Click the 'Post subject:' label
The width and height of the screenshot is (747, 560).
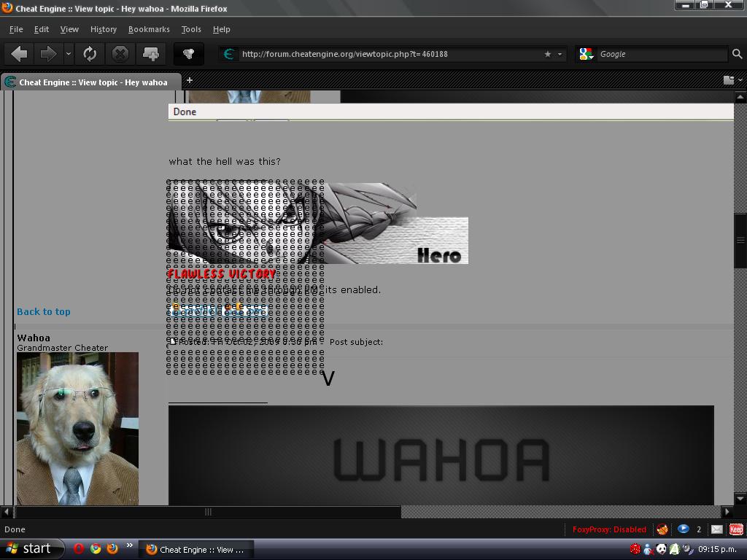point(356,342)
